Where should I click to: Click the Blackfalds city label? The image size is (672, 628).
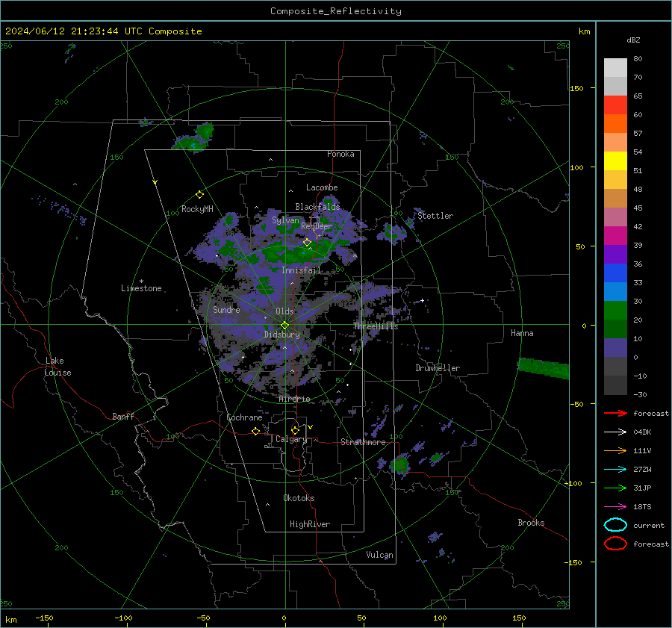click(x=317, y=207)
